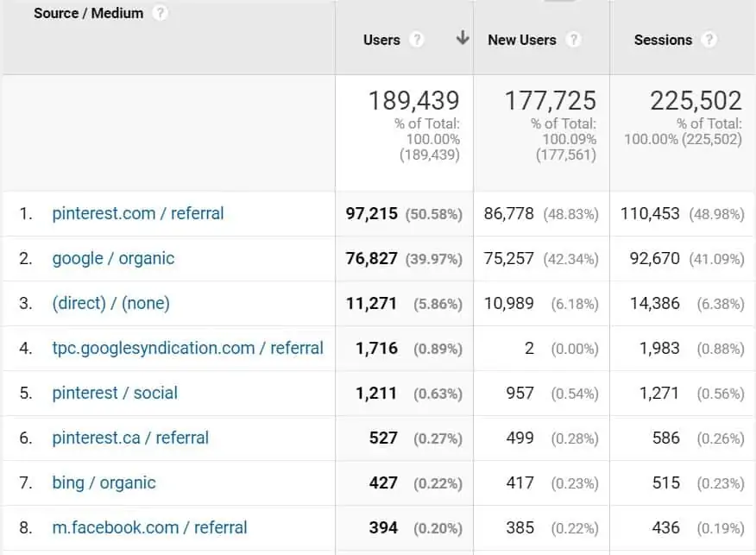Select users value 1,211 for pinterest social
Viewport: 756px width, 555px height.
pos(376,393)
